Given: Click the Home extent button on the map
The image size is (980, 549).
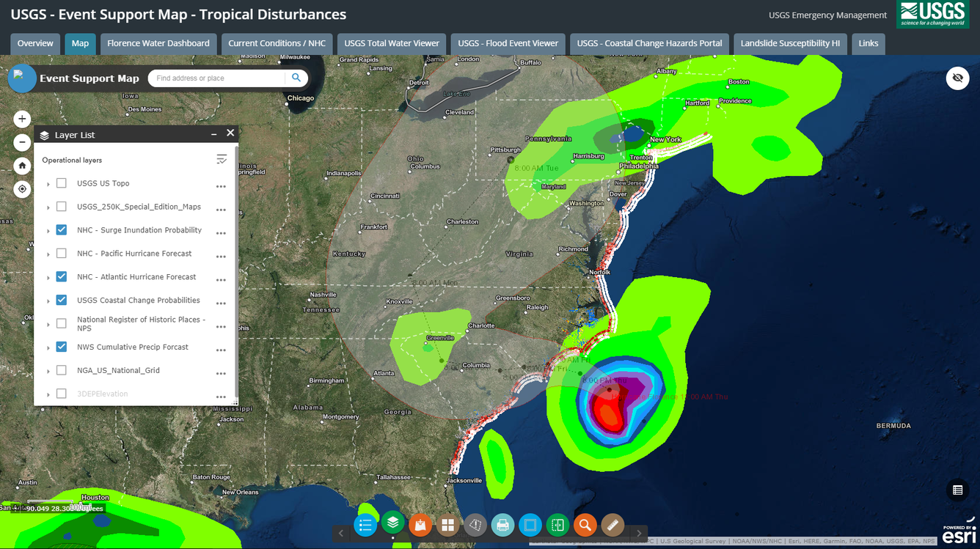Looking at the screenshot, I should click(21, 166).
